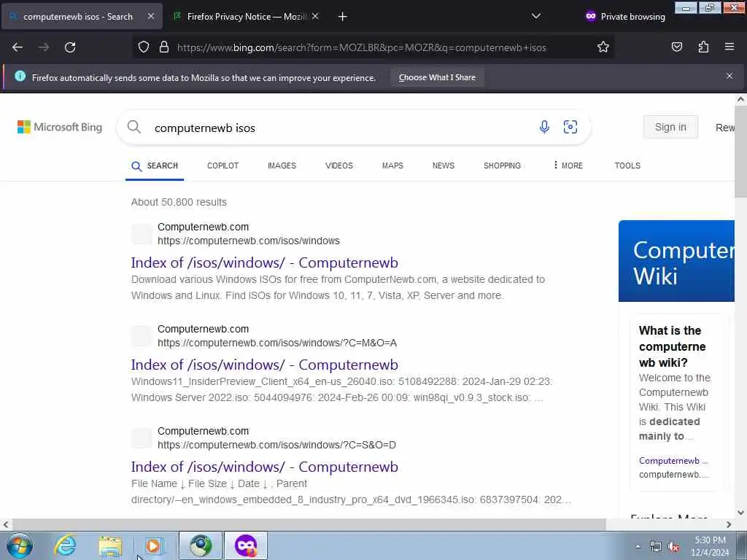The image size is (747, 560).
Task: Select the NEWS search tab
Action: point(443,166)
